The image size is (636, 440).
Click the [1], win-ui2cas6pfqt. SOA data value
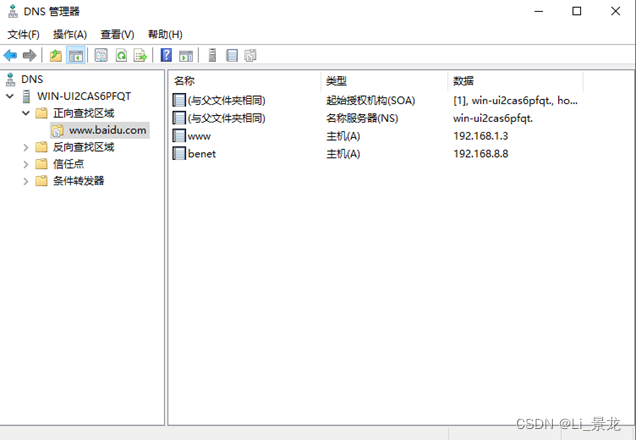point(516,100)
